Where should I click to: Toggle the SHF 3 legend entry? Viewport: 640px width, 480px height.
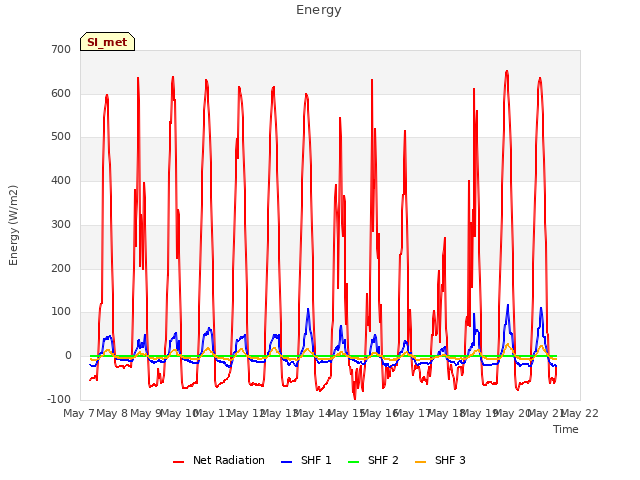(x=440, y=460)
